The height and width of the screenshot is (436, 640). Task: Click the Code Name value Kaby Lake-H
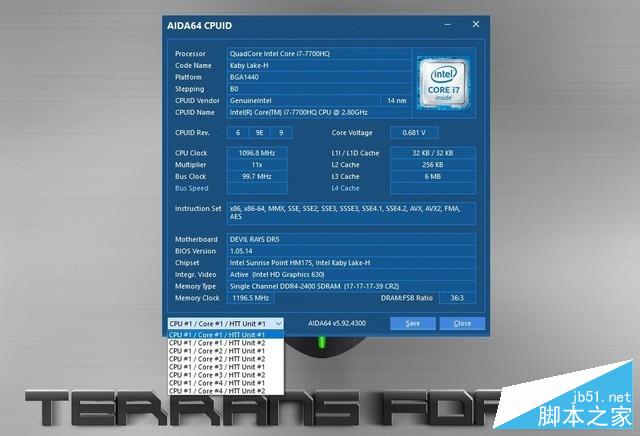[319, 65]
